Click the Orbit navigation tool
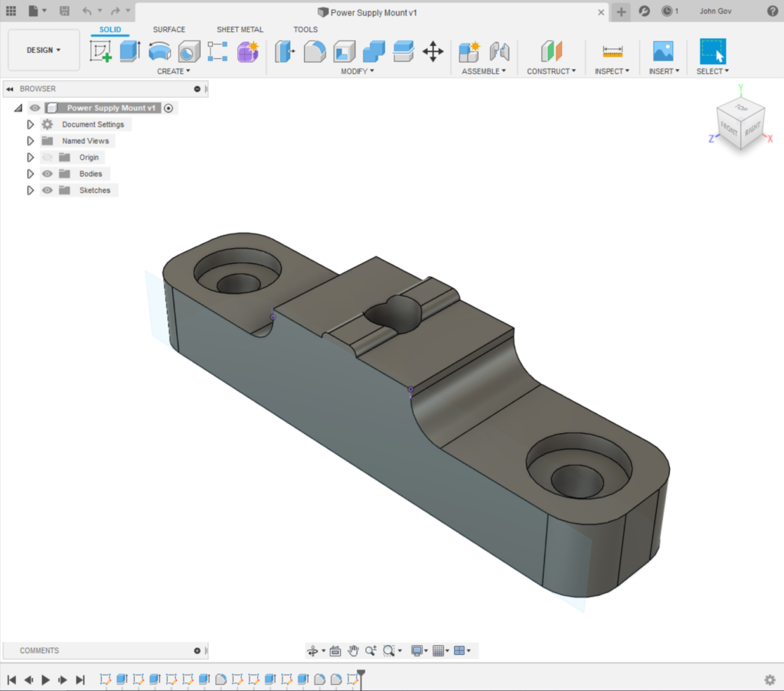The height and width of the screenshot is (691, 784). pyautogui.click(x=312, y=650)
